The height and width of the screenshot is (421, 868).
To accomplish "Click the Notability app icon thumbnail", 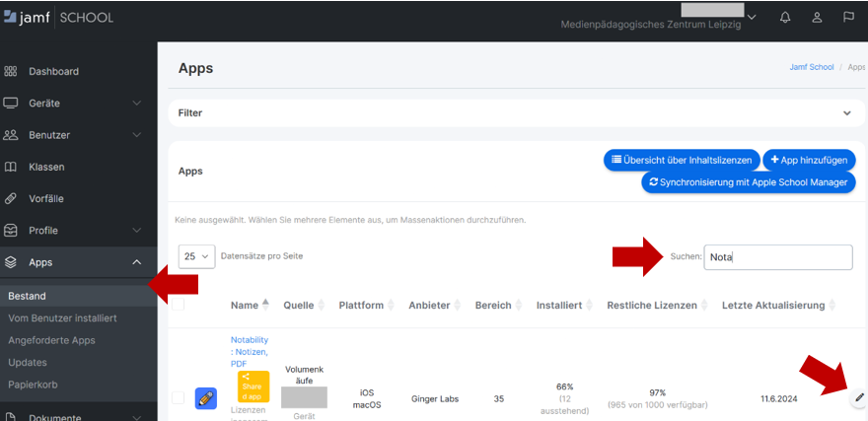I will point(206,397).
